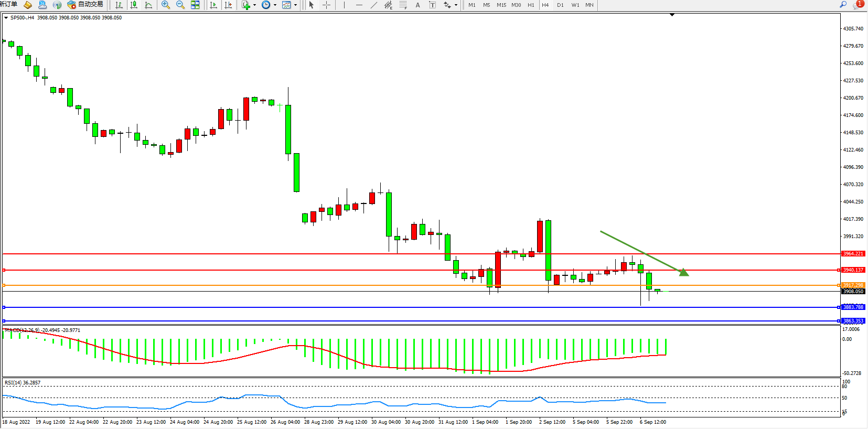This screenshot has height=429, width=868.
Task: Expand the periodicity clock dropdown arrow
Action: (275, 5)
